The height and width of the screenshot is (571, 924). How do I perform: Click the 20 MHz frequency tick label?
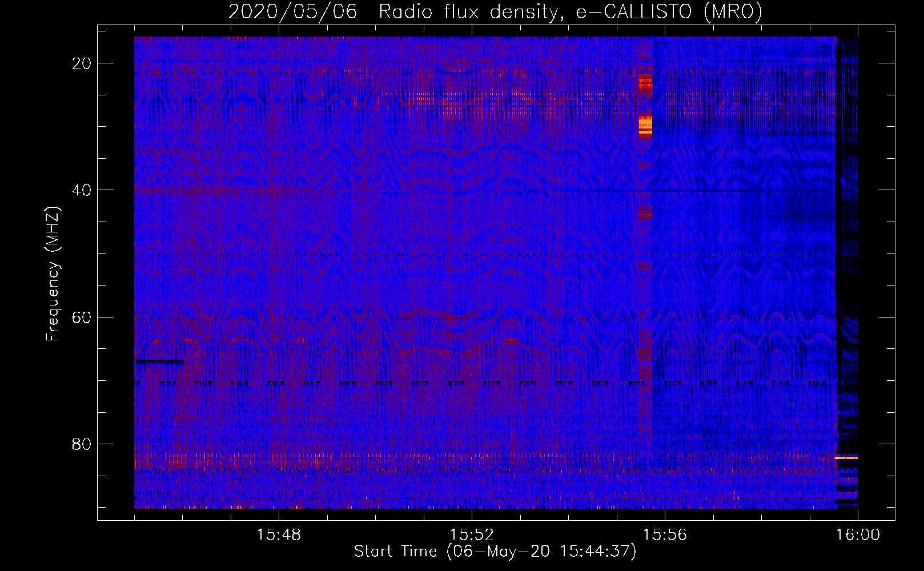click(82, 63)
